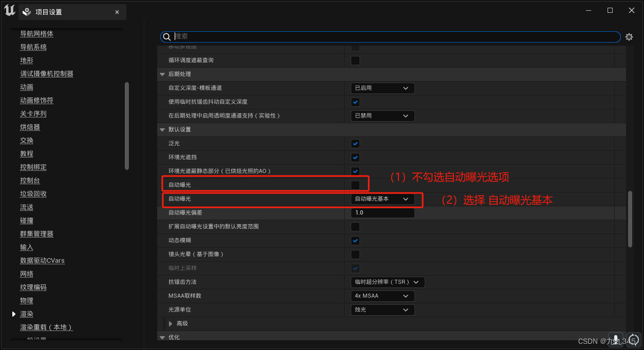644x350 pixels.
Task: Open the 4x MSAA dropdown
Action: tap(382, 296)
